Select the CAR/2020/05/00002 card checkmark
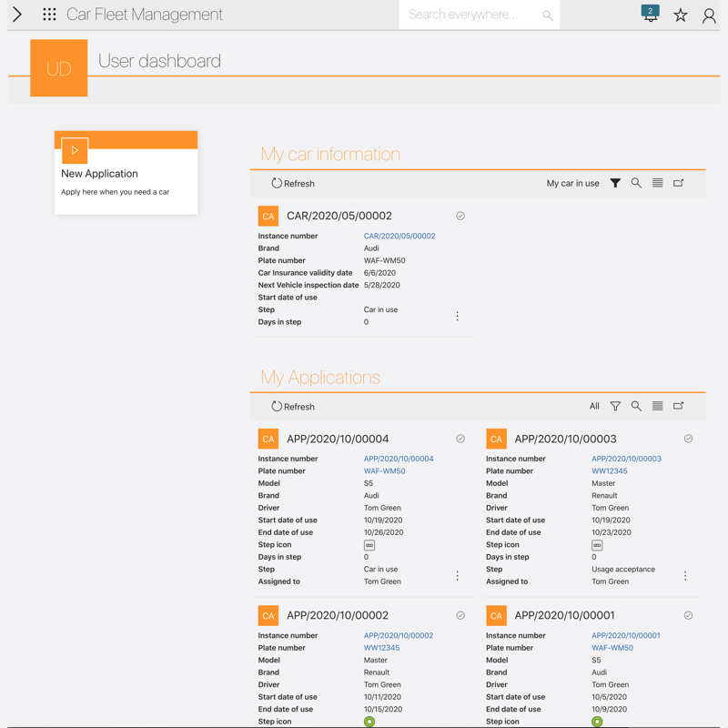The image size is (728, 728). (460, 216)
